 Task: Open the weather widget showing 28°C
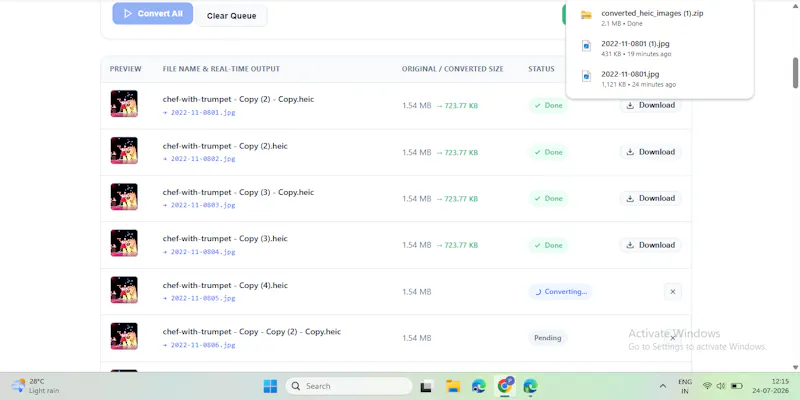tap(36, 386)
